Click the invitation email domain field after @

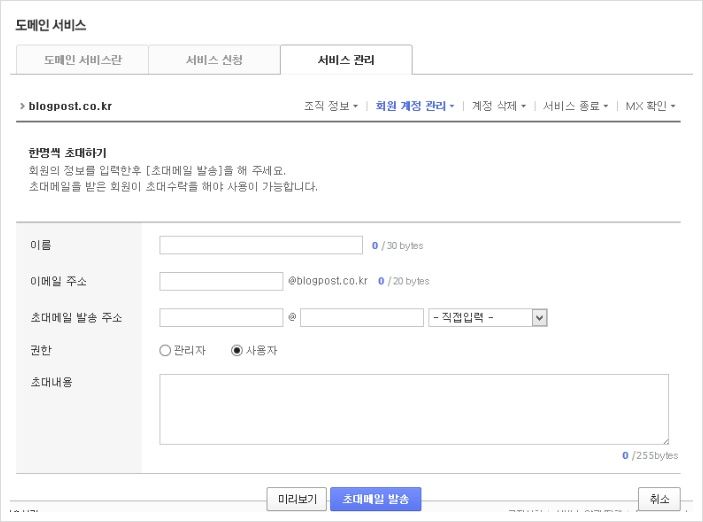pyautogui.click(x=362, y=318)
